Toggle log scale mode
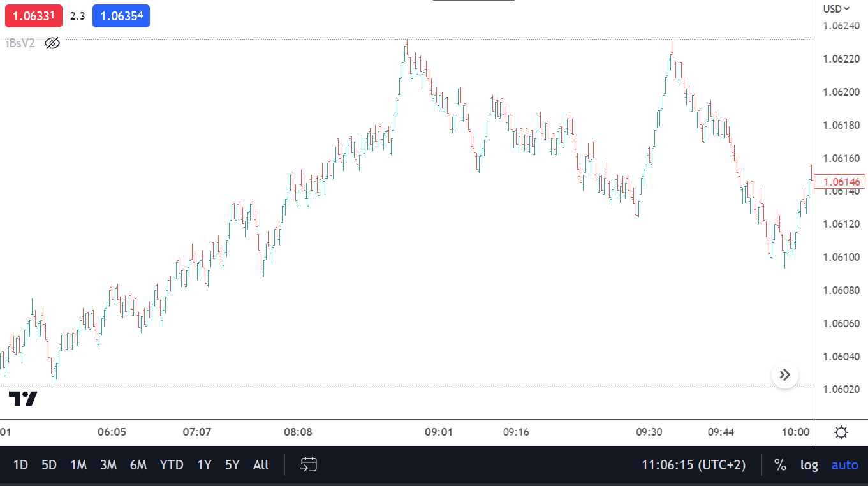Image resolution: width=868 pixels, height=486 pixels. (809, 465)
